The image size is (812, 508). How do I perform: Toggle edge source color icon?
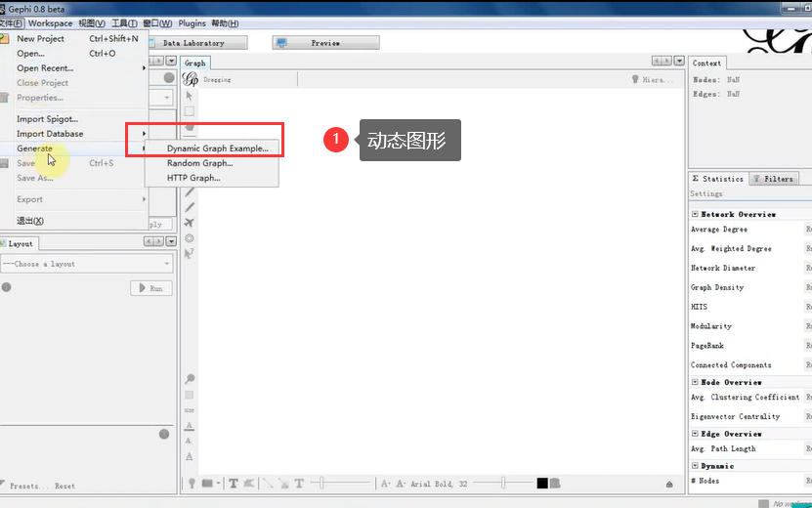pos(283,484)
